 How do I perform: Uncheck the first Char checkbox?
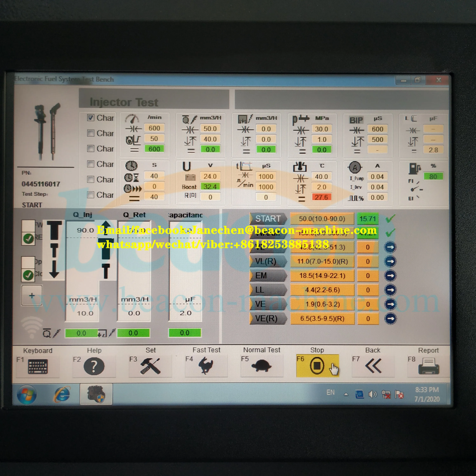coord(91,118)
